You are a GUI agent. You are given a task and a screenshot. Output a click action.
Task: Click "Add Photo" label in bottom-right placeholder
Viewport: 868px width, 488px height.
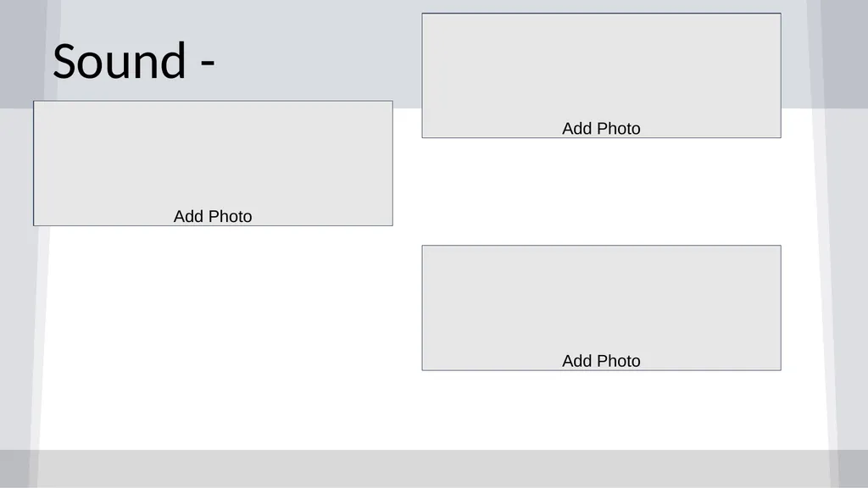(x=601, y=361)
